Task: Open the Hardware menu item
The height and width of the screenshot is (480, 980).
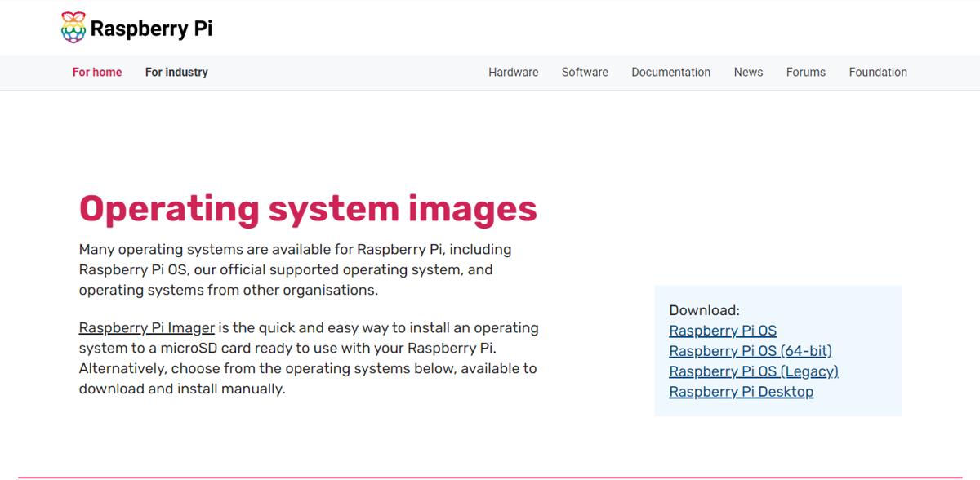Action: point(513,72)
